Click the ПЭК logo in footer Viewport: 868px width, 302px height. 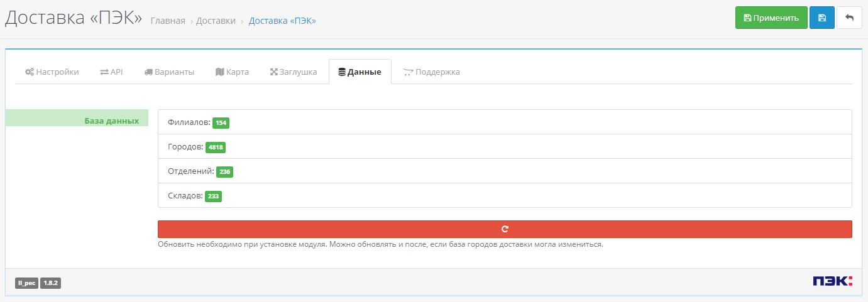(832, 281)
